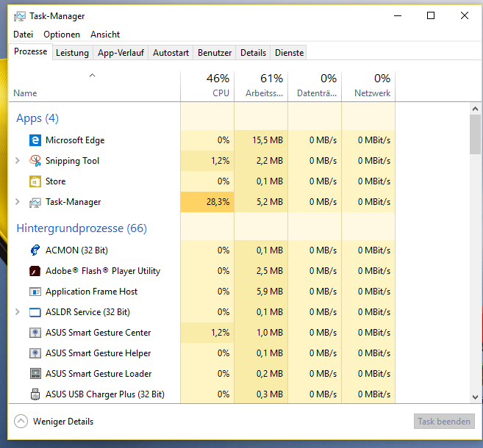Click the ASUS Smart Gesture Helper icon
Image resolution: width=483 pixels, height=448 pixels.
point(35,353)
